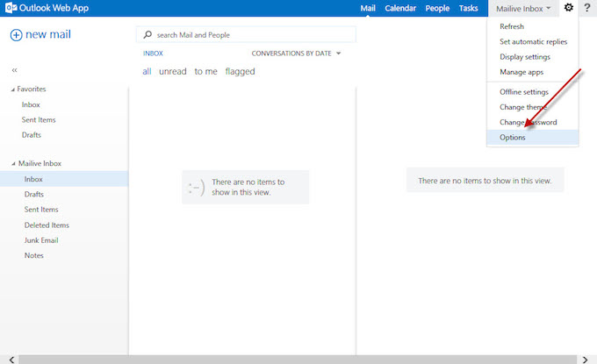This screenshot has width=597, height=364.
Task: Select Manage apps in the menu
Action: click(x=532, y=72)
